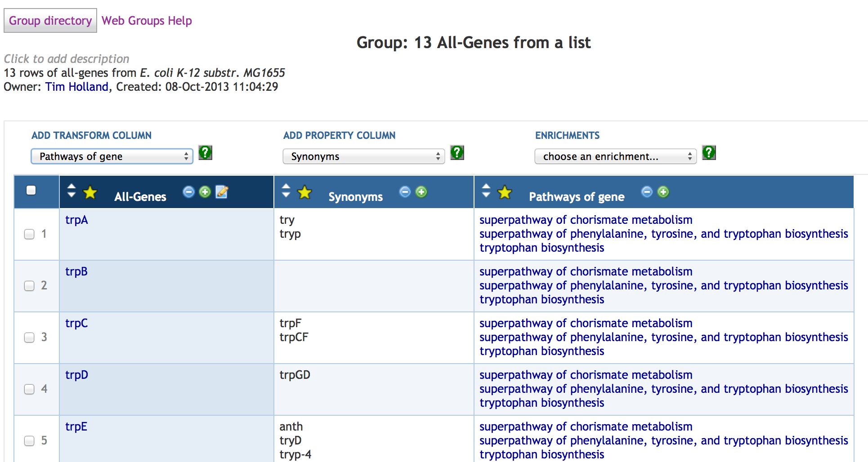Open the Synonyms property column dropdown
This screenshot has height=462, width=868.
pos(363,156)
